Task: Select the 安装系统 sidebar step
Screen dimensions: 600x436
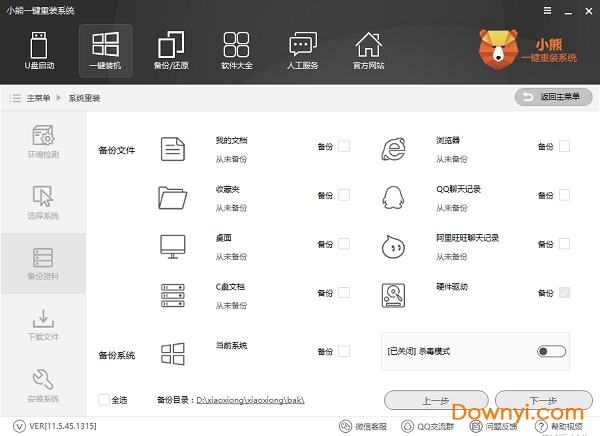Action: click(x=43, y=385)
